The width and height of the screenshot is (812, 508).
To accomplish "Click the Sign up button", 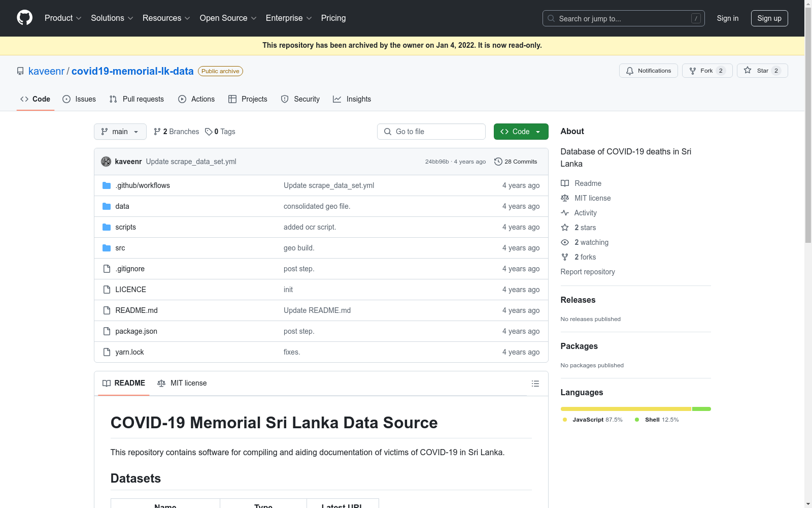I will click(x=769, y=18).
